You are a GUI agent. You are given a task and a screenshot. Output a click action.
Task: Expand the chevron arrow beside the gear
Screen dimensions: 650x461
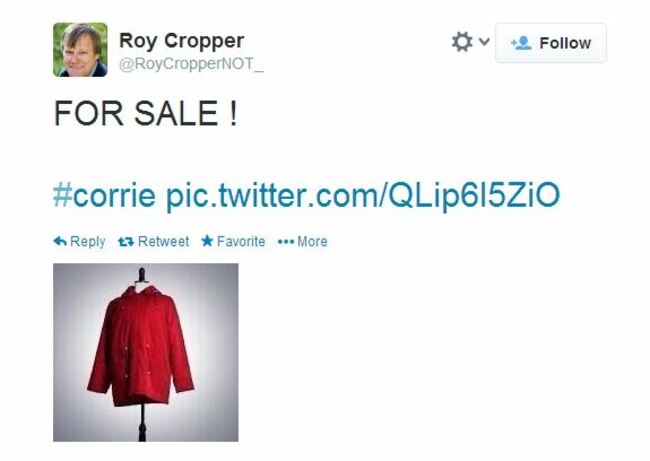pos(484,41)
